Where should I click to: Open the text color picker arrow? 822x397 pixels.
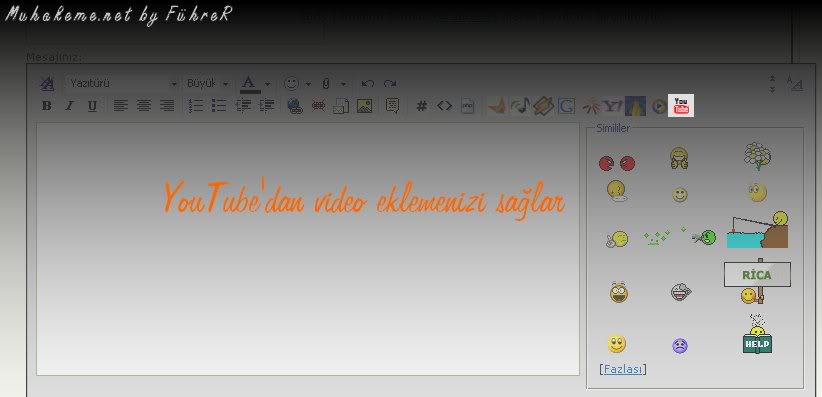click(267, 84)
